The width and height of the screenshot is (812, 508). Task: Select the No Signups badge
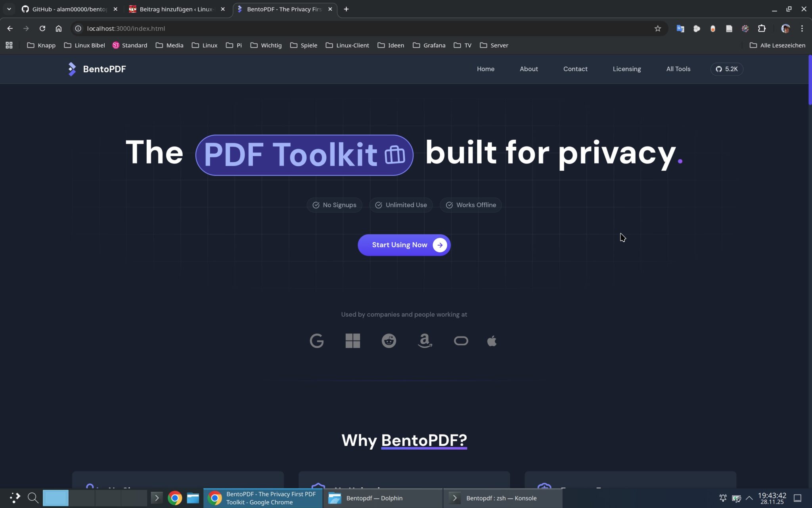click(334, 205)
